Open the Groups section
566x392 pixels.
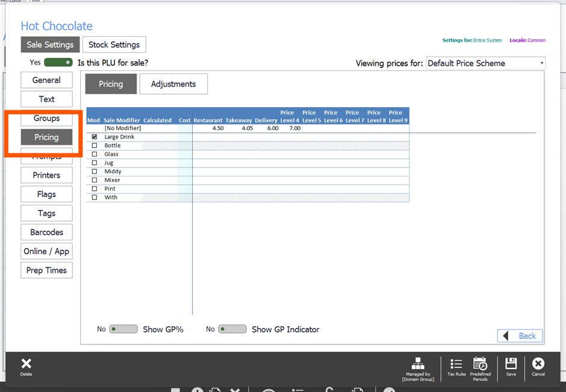(x=46, y=118)
